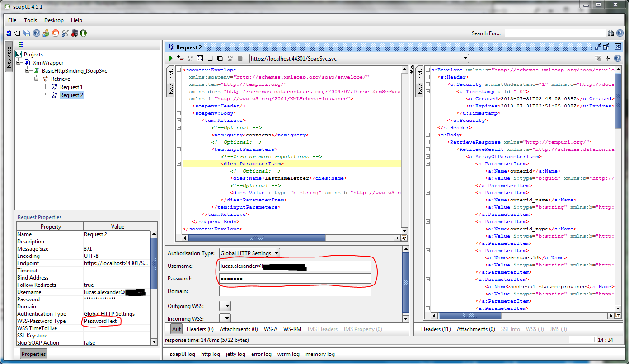Screen dimensions: 629x364
Task: Submit request with green play arrow
Action: pyautogui.click(x=170, y=58)
